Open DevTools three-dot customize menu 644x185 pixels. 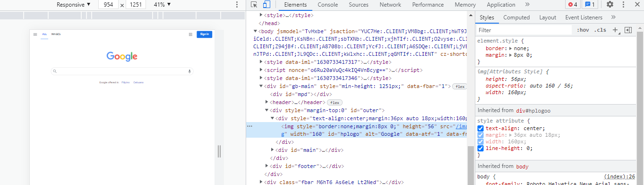click(624, 5)
